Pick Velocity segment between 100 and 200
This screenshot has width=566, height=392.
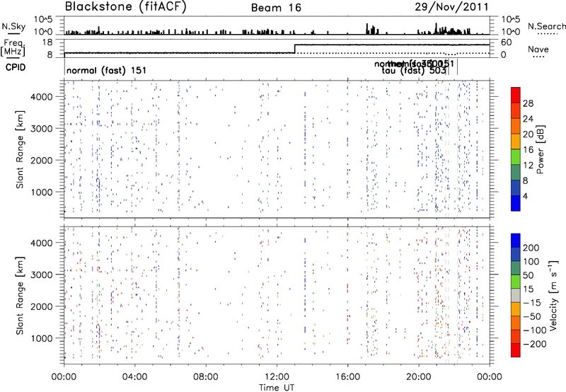pyautogui.click(x=516, y=254)
